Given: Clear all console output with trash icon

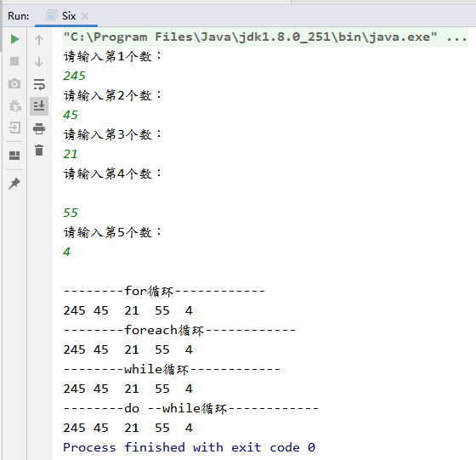Looking at the screenshot, I should [39, 150].
